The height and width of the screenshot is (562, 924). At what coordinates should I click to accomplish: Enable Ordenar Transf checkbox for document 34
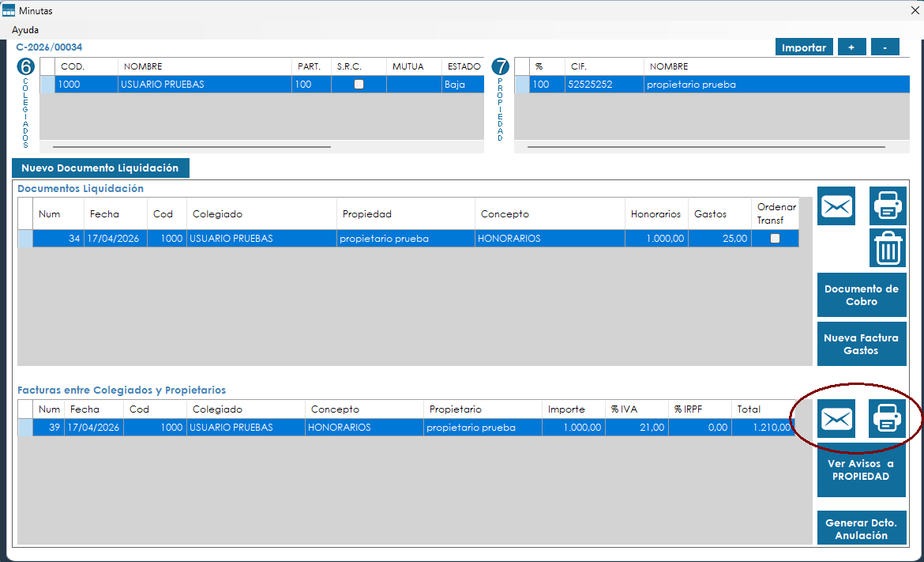775,239
